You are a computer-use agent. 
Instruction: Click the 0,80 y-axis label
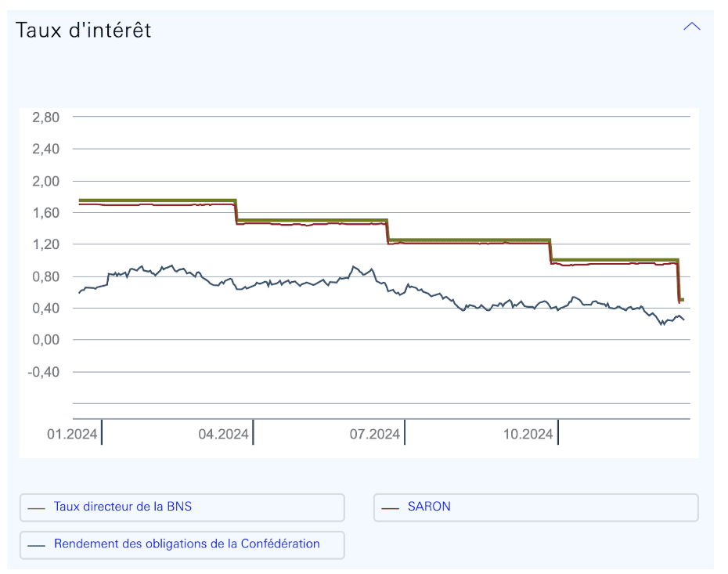click(x=46, y=276)
